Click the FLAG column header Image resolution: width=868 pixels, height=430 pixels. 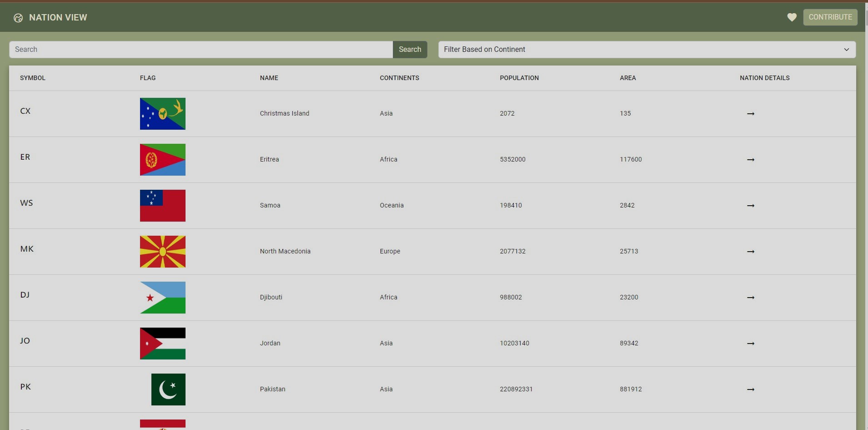tap(148, 78)
